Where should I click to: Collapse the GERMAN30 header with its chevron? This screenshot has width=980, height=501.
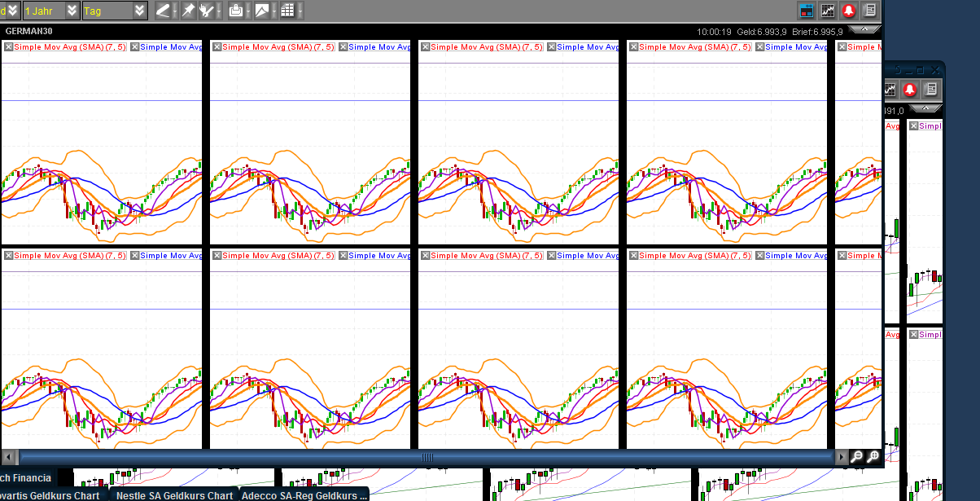[x=866, y=29]
